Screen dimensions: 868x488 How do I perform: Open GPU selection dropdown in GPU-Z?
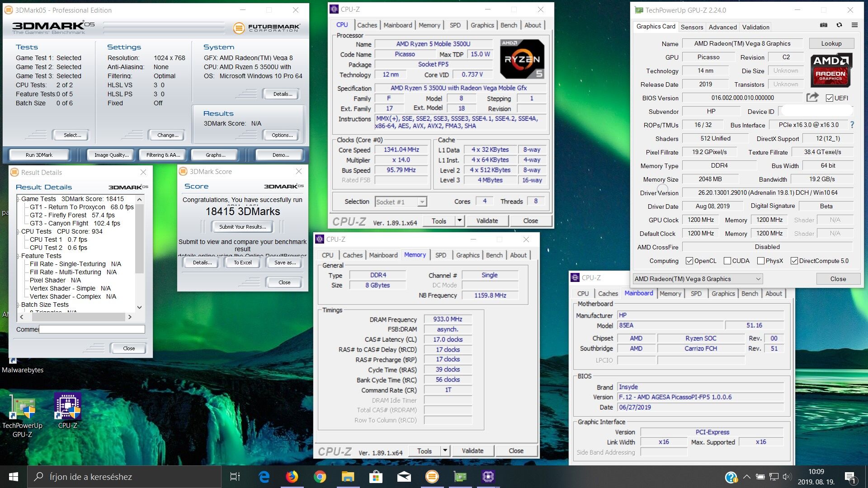point(698,279)
